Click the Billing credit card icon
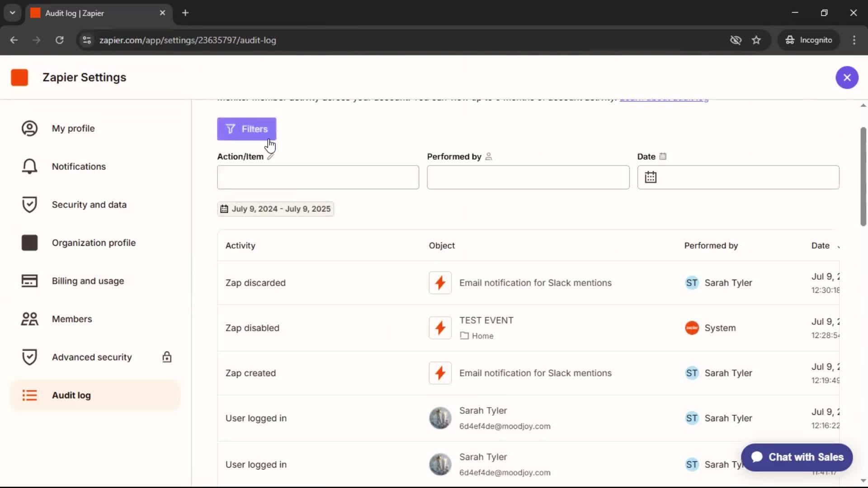This screenshot has height=488, width=868. (29, 281)
